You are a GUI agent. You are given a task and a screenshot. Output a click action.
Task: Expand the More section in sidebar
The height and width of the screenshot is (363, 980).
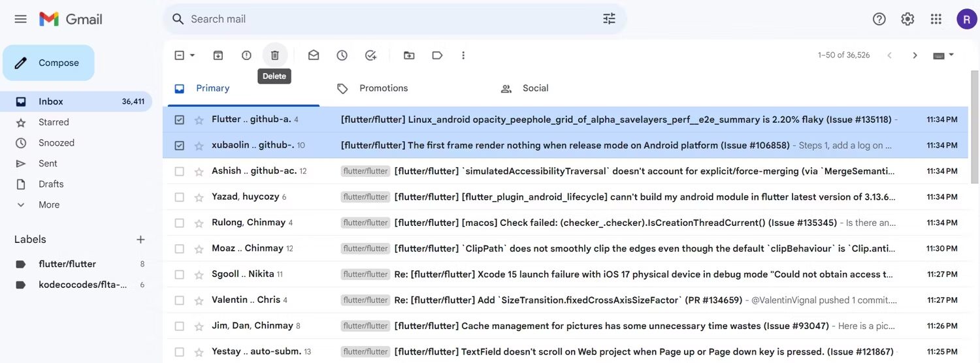click(x=48, y=205)
